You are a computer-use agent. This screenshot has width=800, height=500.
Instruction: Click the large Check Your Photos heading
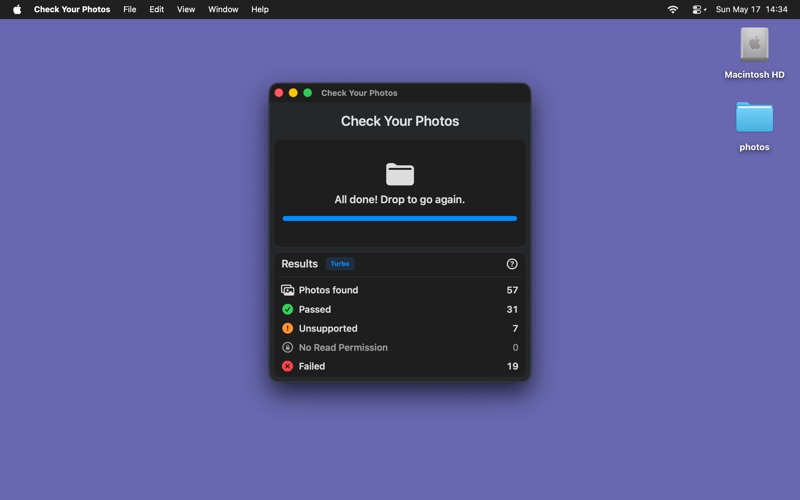point(399,121)
